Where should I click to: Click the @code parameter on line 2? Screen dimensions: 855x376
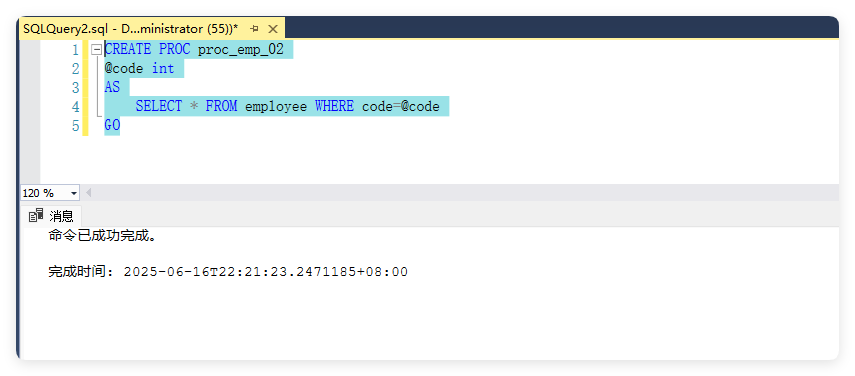124,69
